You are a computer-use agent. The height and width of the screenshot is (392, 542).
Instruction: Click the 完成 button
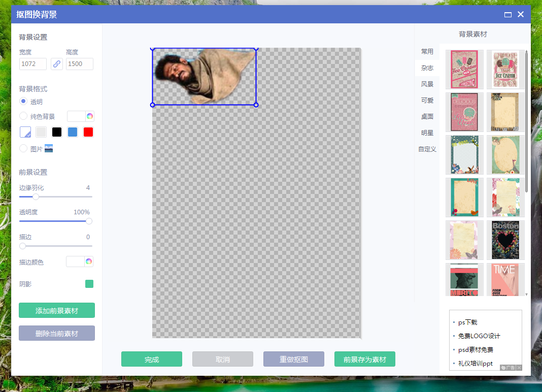[152, 359]
